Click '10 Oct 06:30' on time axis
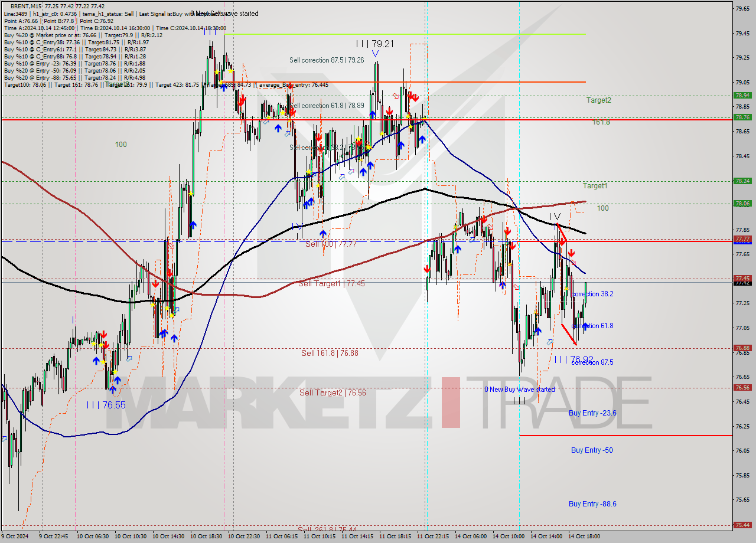The height and width of the screenshot is (543, 756). (92, 537)
